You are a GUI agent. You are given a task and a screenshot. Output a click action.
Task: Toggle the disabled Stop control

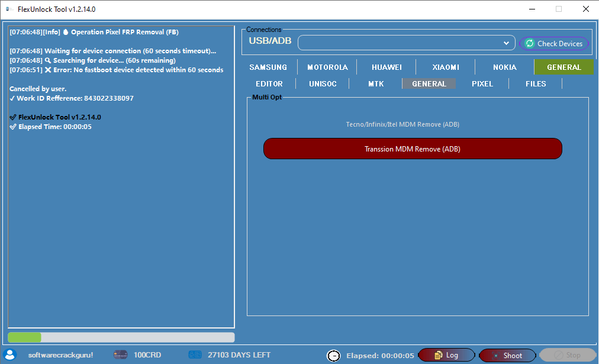point(566,355)
